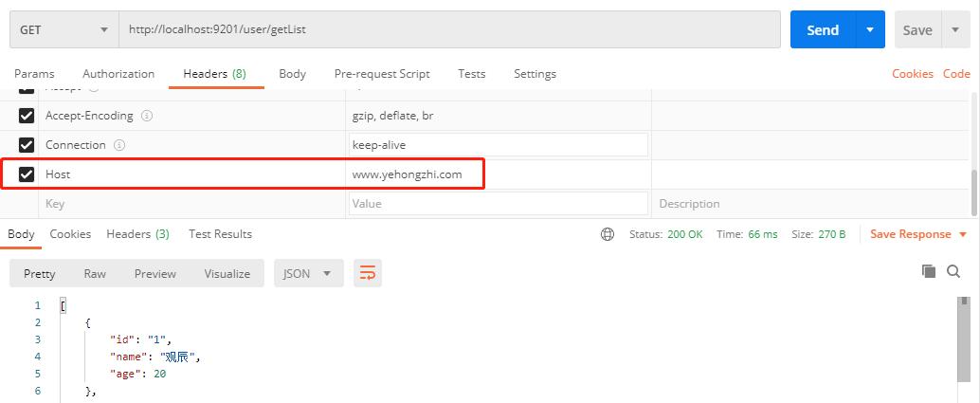Switch to the Authorization tab
Viewport: 980px width, 403px height.
pyautogui.click(x=118, y=74)
